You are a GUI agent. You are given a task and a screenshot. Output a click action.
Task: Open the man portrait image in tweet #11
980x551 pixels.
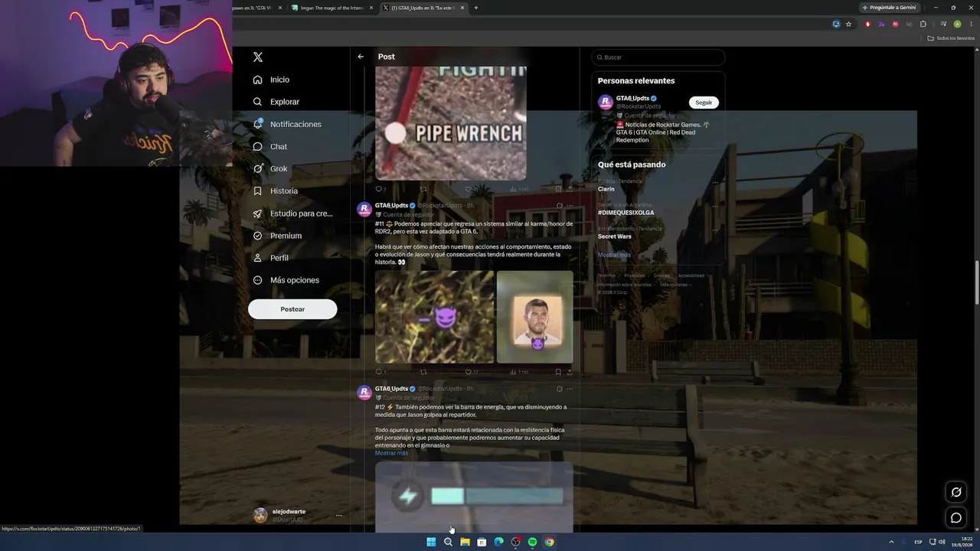535,317
